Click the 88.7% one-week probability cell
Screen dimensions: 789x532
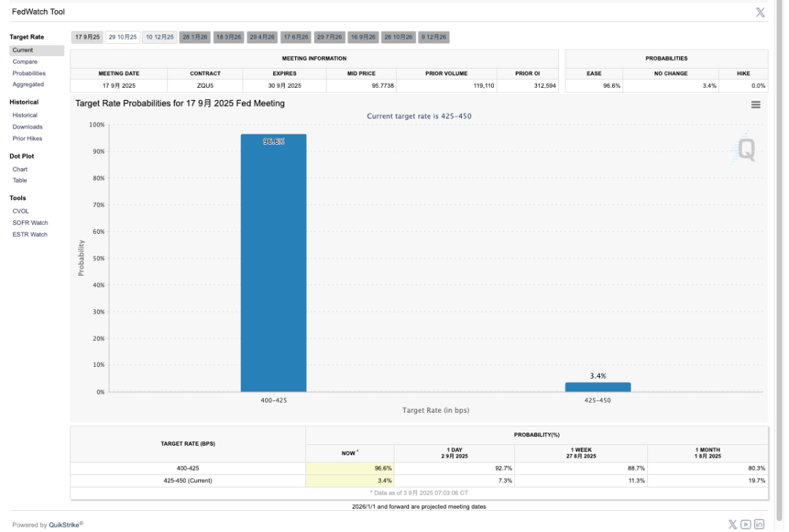point(582,468)
